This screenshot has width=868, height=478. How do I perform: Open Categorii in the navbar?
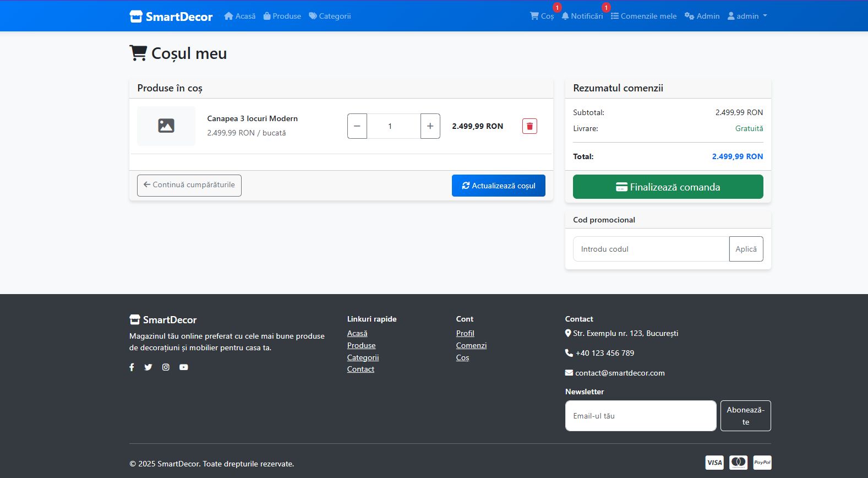[x=330, y=17]
